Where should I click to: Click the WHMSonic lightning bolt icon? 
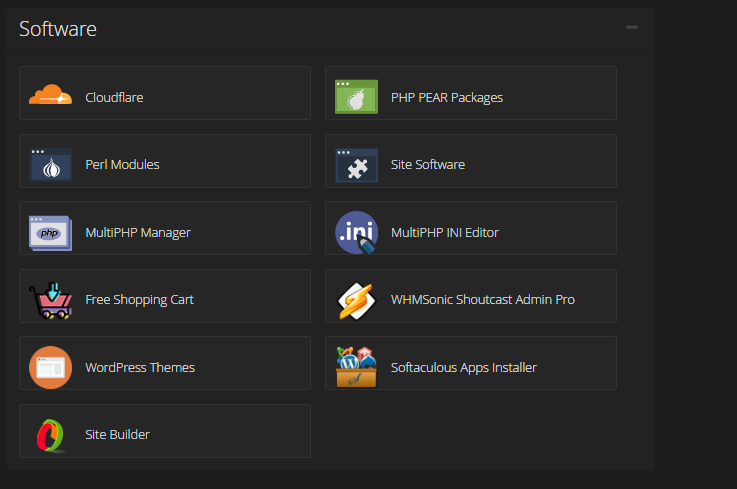[356, 301]
